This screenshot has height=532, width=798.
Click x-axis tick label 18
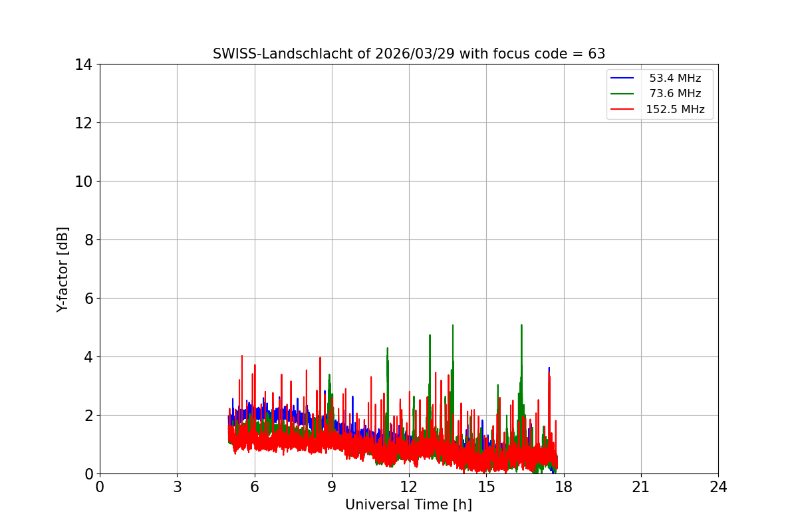564,486
